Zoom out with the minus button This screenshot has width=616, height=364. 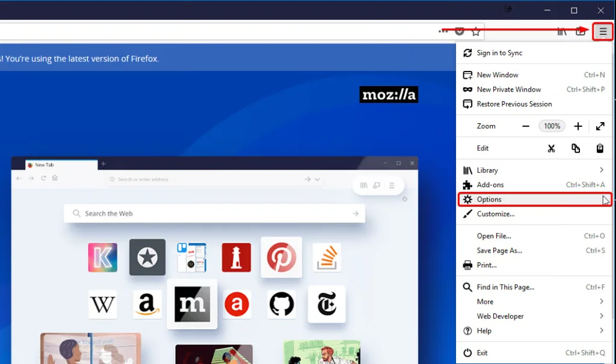pyautogui.click(x=526, y=126)
